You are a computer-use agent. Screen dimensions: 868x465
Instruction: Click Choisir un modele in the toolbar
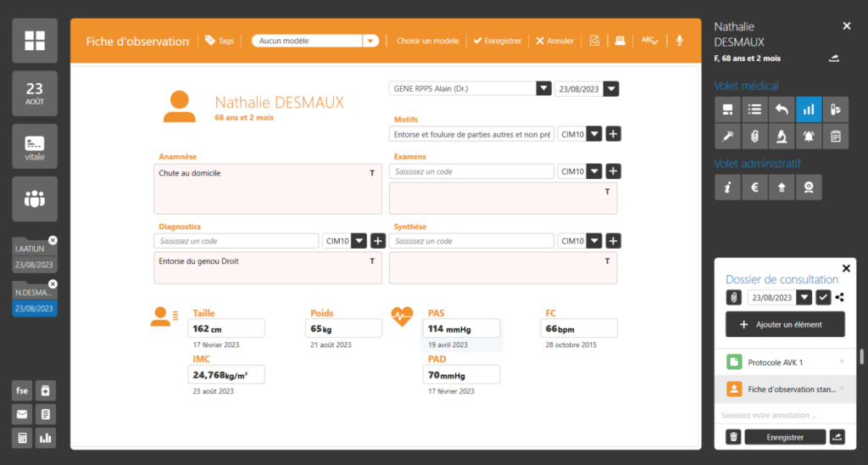427,41
